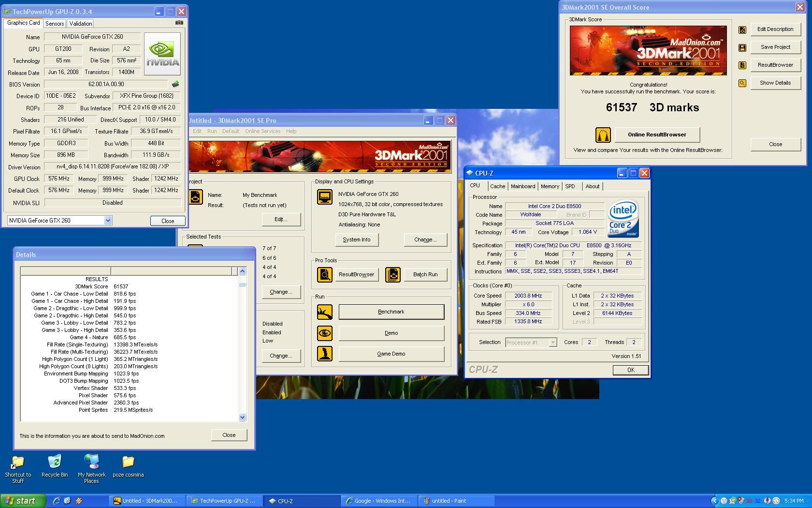Open the GPU selection dropdown in GPU-Z
This screenshot has width=812, height=508.
108,221
